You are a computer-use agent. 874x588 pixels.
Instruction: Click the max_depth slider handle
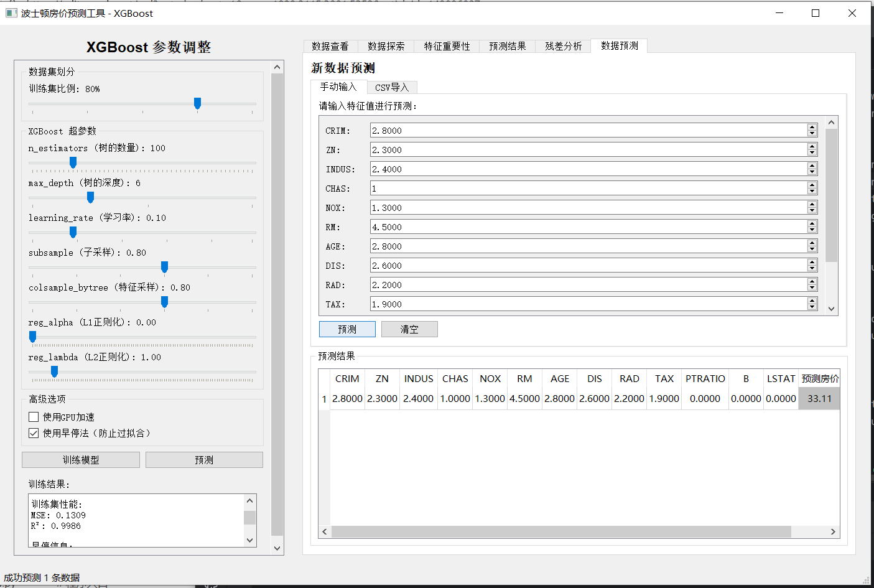[90, 197]
